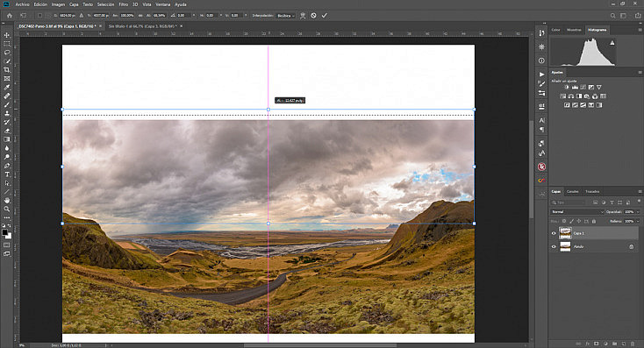Create a new layer group
The height and width of the screenshot is (348, 644).
tap(614, 344)
